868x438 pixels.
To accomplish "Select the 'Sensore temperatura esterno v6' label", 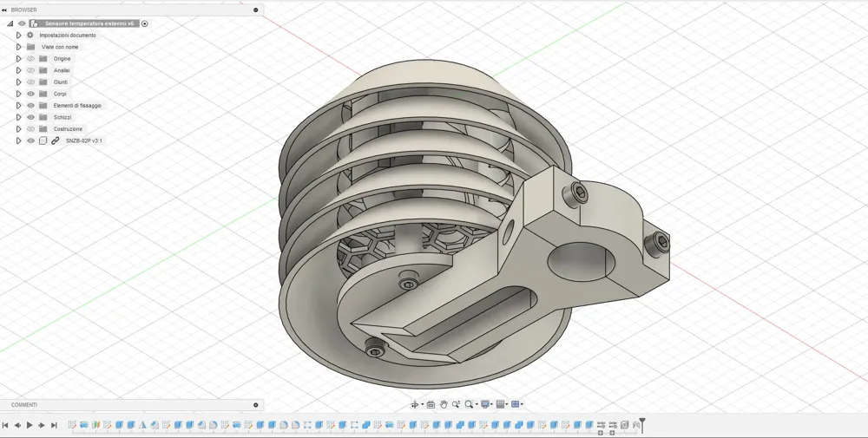I will [x=89, y=23].
